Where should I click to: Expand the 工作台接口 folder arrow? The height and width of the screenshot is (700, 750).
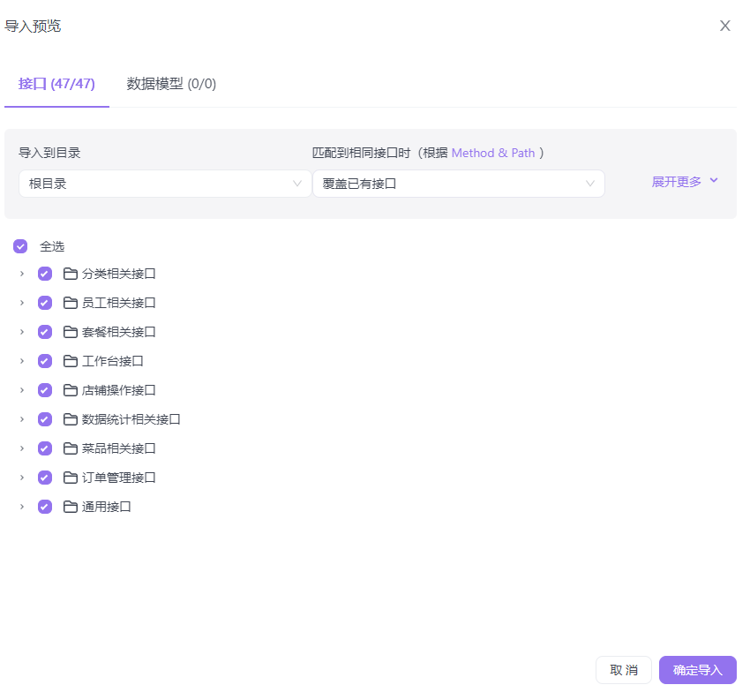point(22,361)
